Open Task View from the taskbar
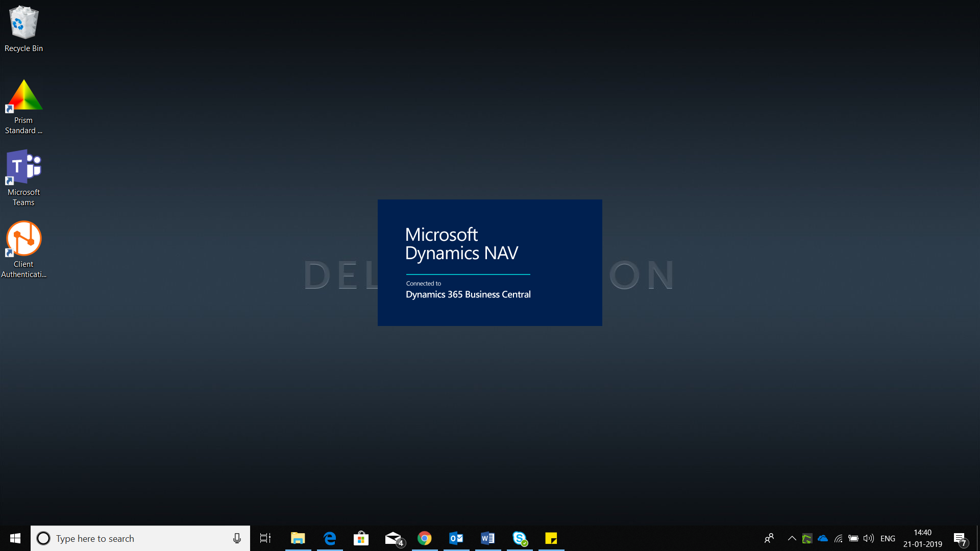This screenshot has width=980, height=551. (x=265, y=538)
